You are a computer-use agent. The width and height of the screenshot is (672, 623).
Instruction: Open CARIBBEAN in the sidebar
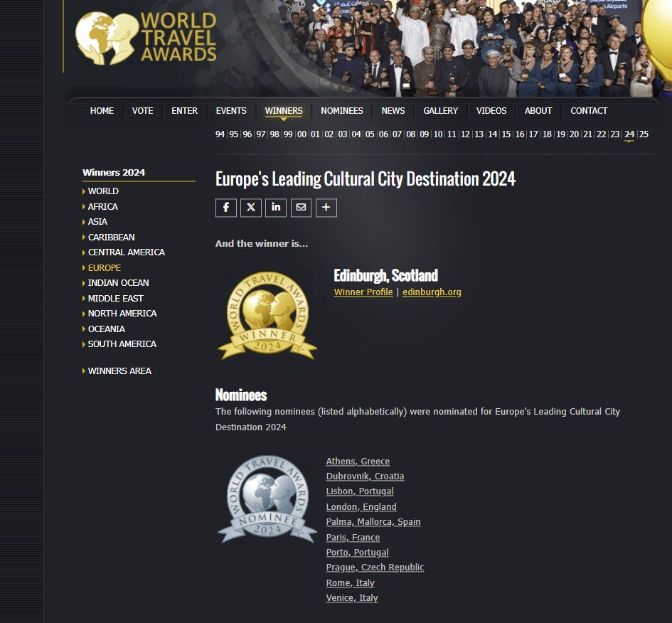pyautogui.click(x=112, y=237)
